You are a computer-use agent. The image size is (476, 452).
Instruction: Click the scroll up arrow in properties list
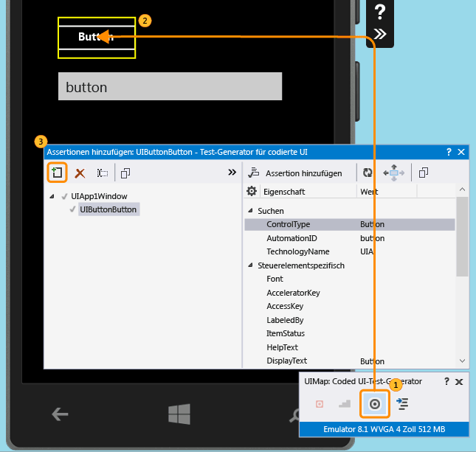[462, 190]
